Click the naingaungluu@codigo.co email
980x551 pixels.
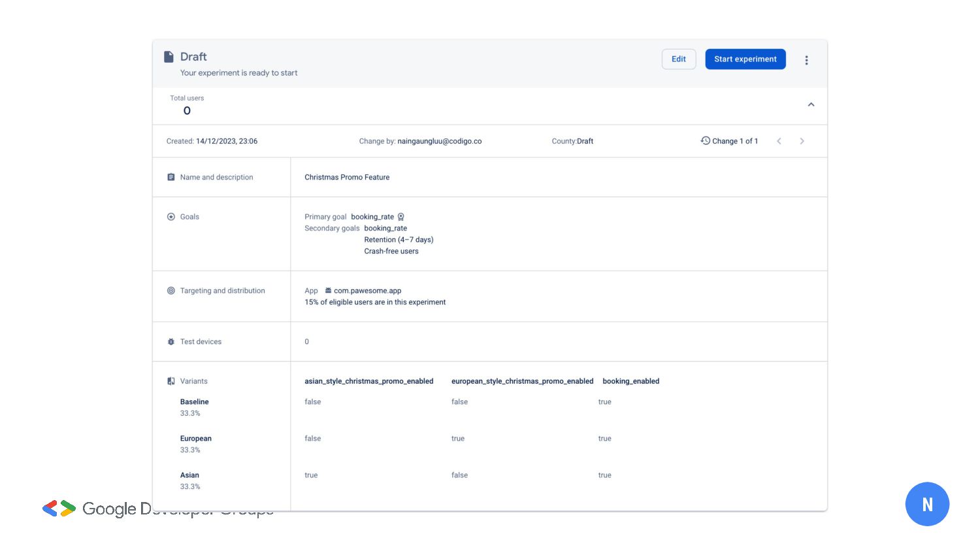coord(439,142)
